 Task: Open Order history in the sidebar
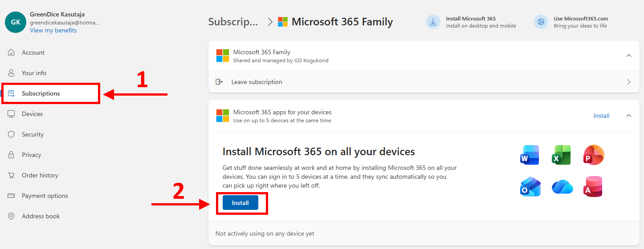coord(40,175)
